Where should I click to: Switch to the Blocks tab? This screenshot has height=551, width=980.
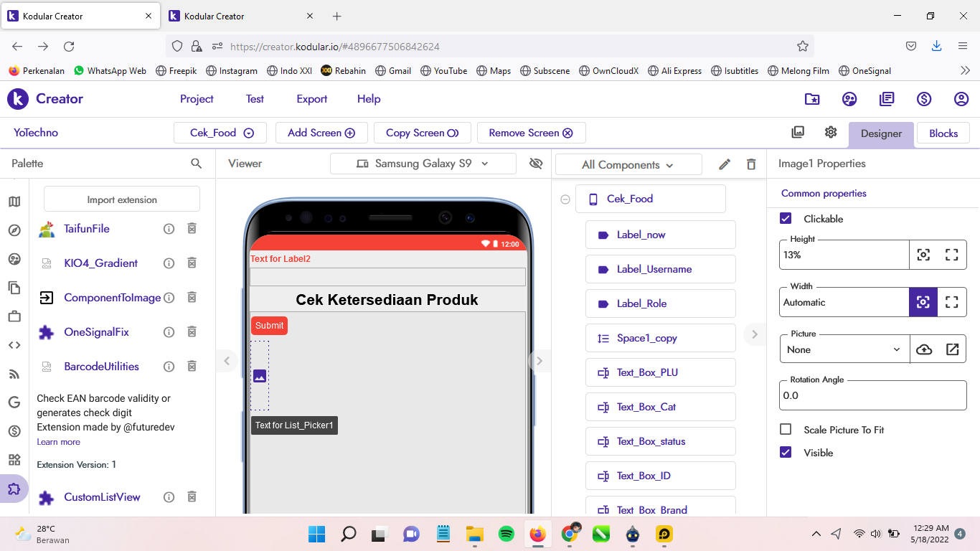tap(943, 133)
